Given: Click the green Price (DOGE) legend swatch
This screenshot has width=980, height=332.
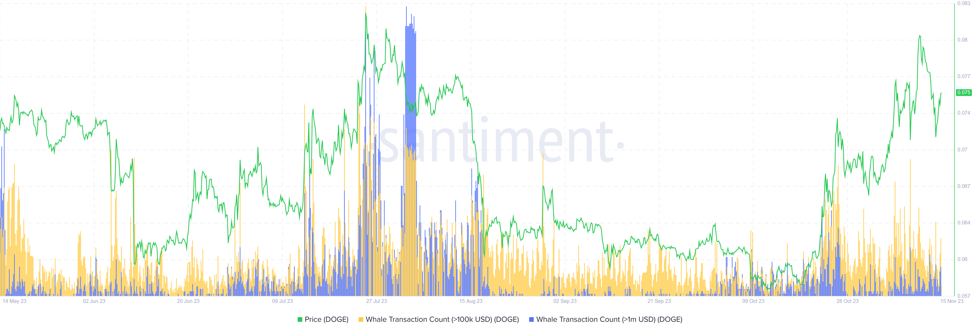Looking at the screenshot, I should [x=300, y=319].
